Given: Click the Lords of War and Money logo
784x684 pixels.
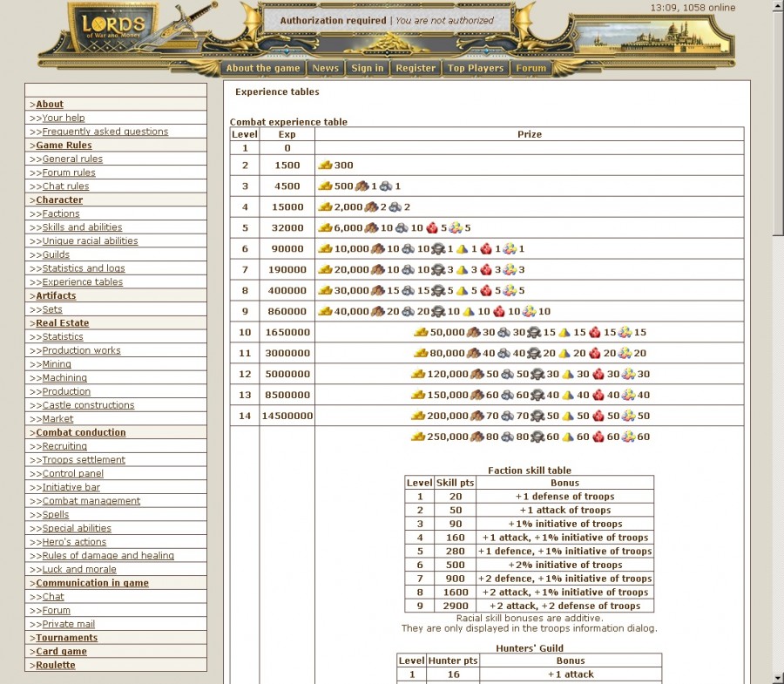Looking at the screenshot, I should (113, 24).
